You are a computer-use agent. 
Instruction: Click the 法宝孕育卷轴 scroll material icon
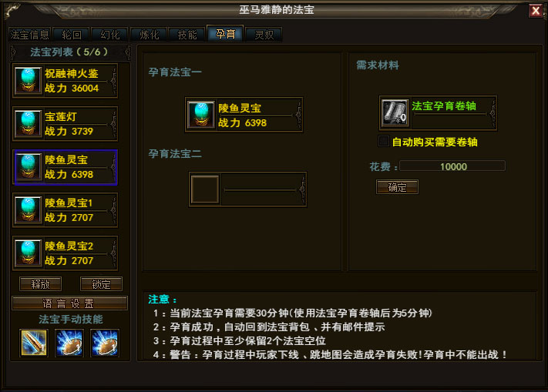[x=395, y=112]
